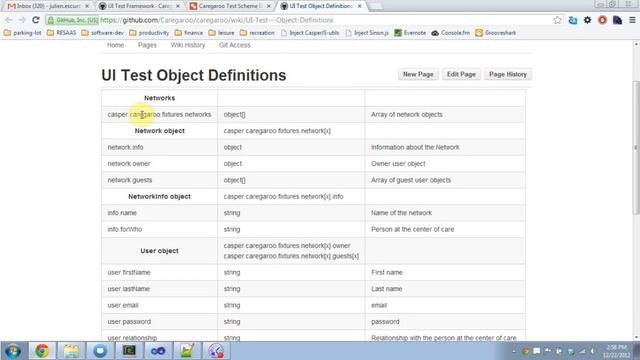
Task: Click the Inject CasperJS-utils bookmarklet
Action: [x=310, y=33]
